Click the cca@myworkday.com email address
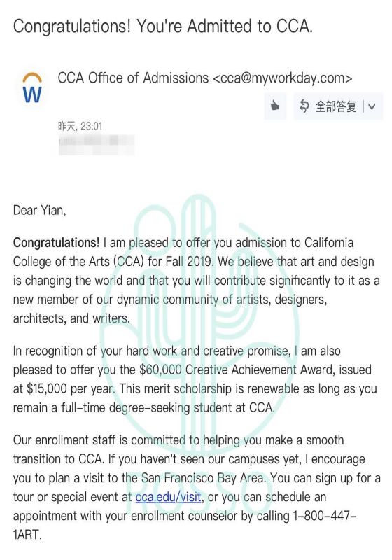 pos(282,78)
